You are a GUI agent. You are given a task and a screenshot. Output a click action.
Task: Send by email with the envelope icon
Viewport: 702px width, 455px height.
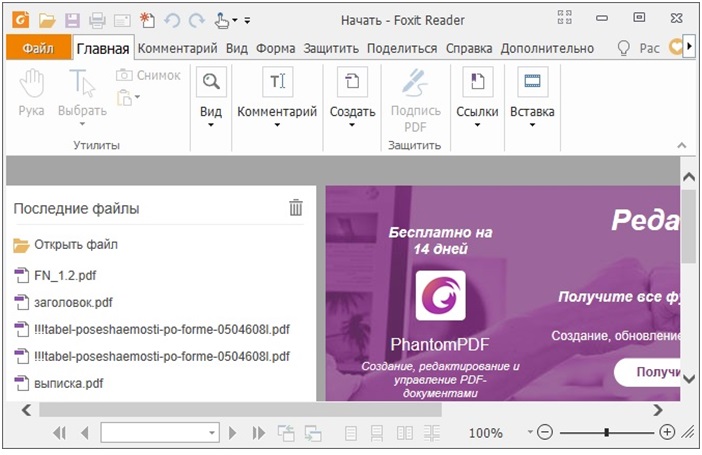122,21
